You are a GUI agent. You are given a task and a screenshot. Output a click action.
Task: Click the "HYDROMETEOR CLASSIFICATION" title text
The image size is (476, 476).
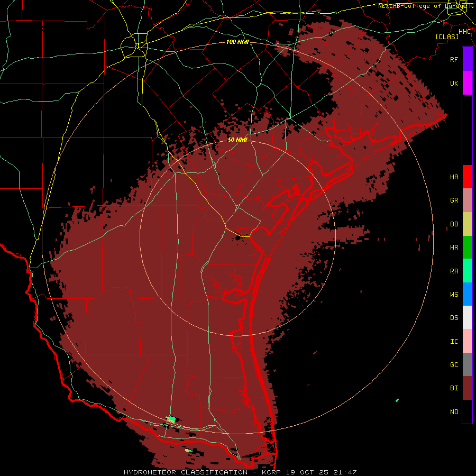pos(186,472)
